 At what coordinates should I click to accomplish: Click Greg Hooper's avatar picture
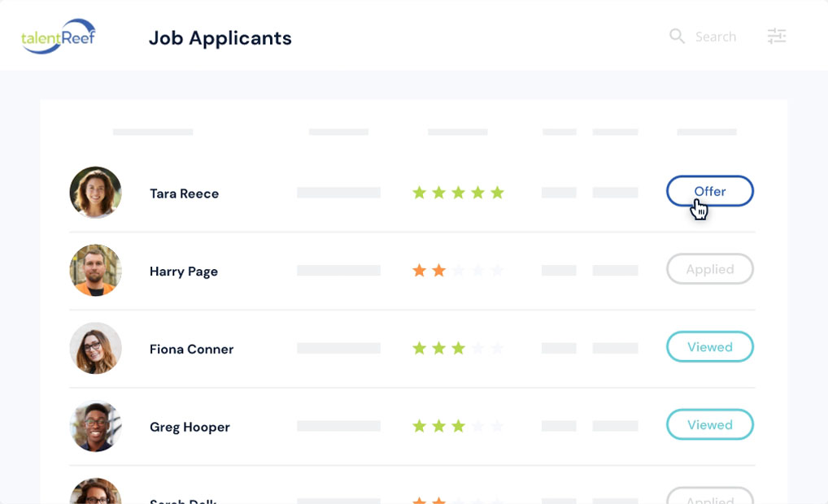95,426
